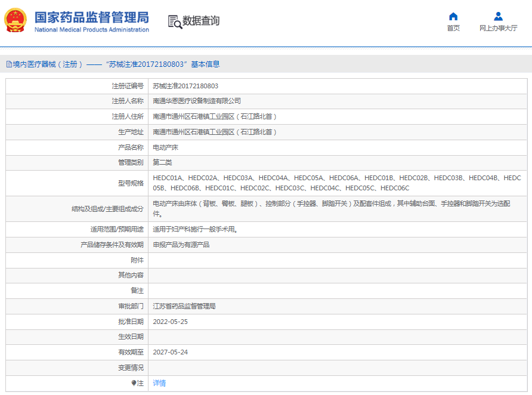Click the expiry date 2027-05-24

pos(170,352)
